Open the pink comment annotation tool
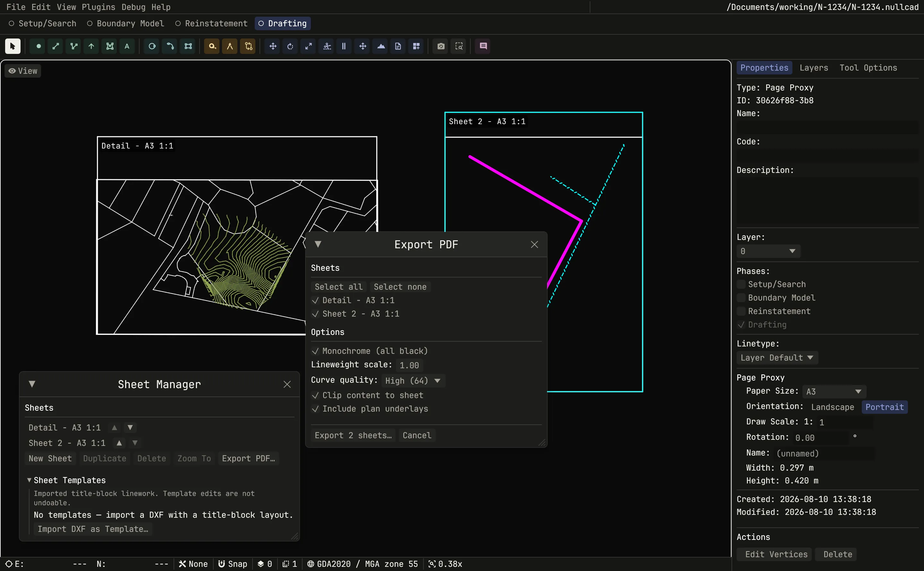924x571 pixels. click(483, 46)
